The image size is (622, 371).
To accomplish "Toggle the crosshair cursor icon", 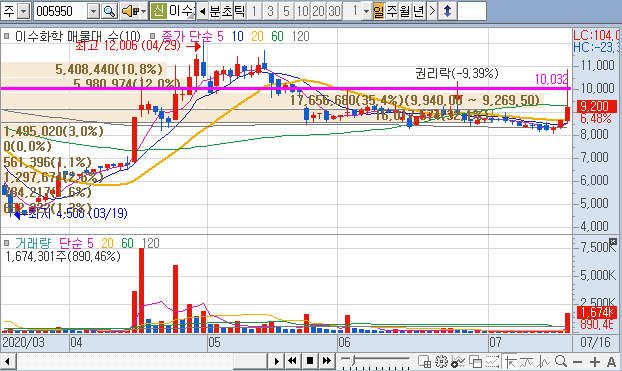I will pos(510,361).
